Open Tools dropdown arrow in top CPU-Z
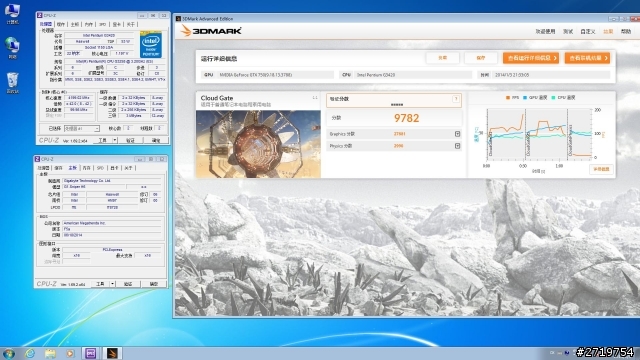The width and height of the screenshot is (640, 360). click(x=115, y=140)
